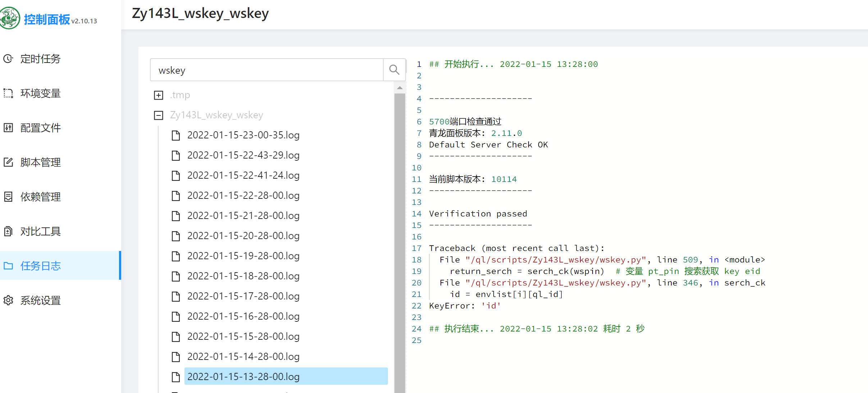Switch to the 定时任务 section
The height and width of the screenshot is (393, 868).
click(x=41, y=59)
